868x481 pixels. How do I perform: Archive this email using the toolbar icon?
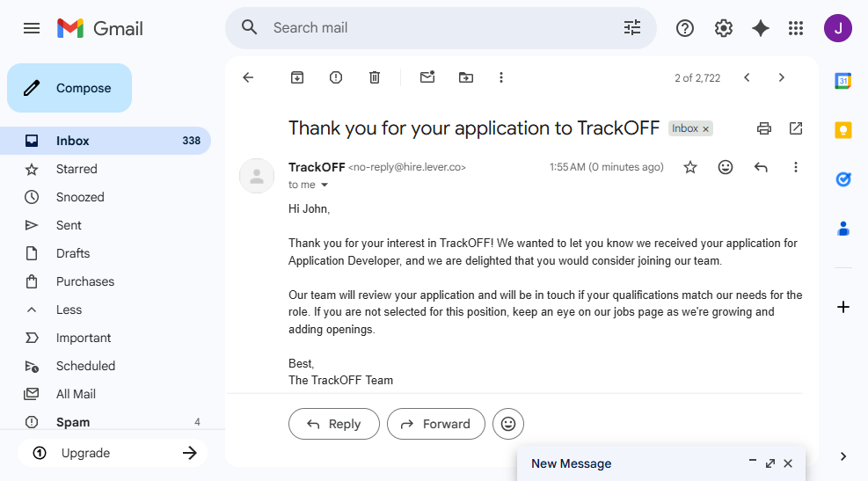[x=297, y=77]
